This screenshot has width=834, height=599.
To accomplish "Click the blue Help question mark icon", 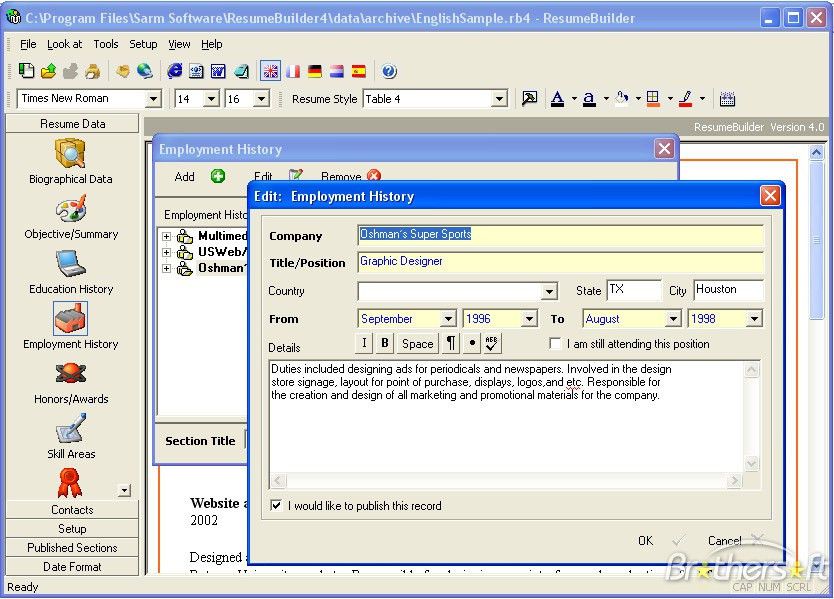I will coord(389,71).
